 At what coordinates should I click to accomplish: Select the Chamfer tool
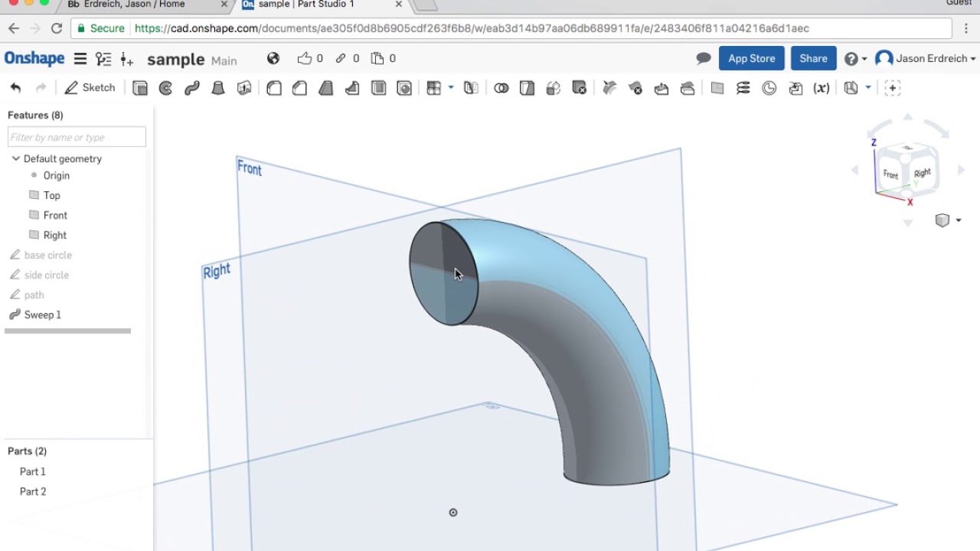click(300, 88)
